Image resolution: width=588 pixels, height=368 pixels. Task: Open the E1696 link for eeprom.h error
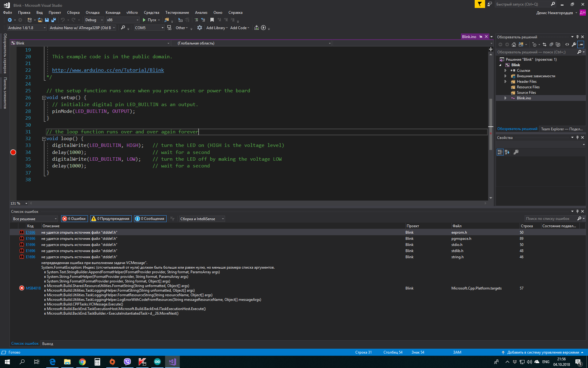click(x=30, y=232)
